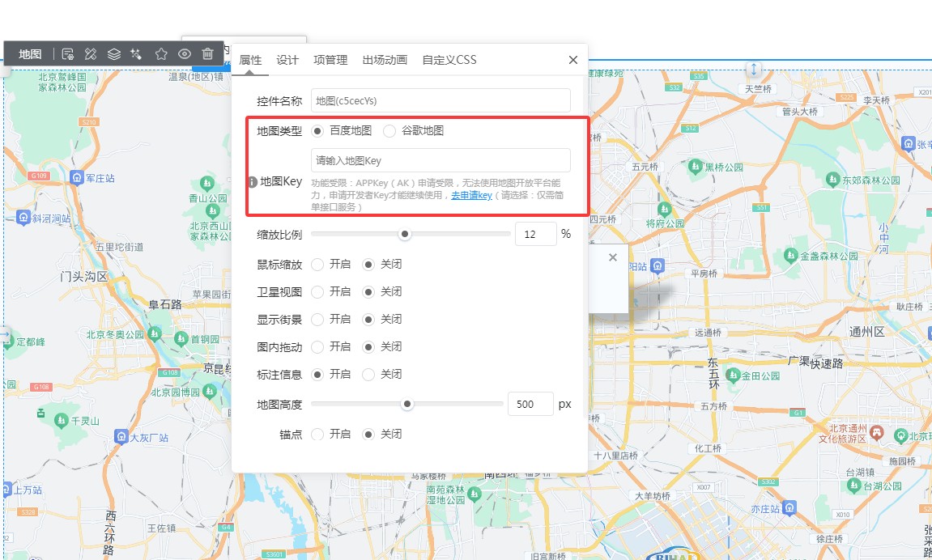Enable 鼠标缩放 by selecting 开启
Viewport: 932px width, 560px height.
point(317,265)
